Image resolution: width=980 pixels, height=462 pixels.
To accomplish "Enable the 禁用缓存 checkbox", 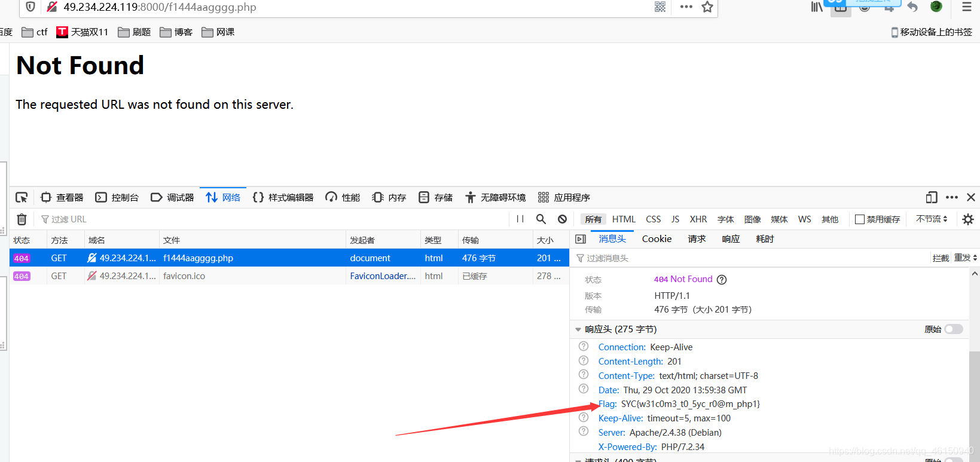I will [x=860, y=219].
